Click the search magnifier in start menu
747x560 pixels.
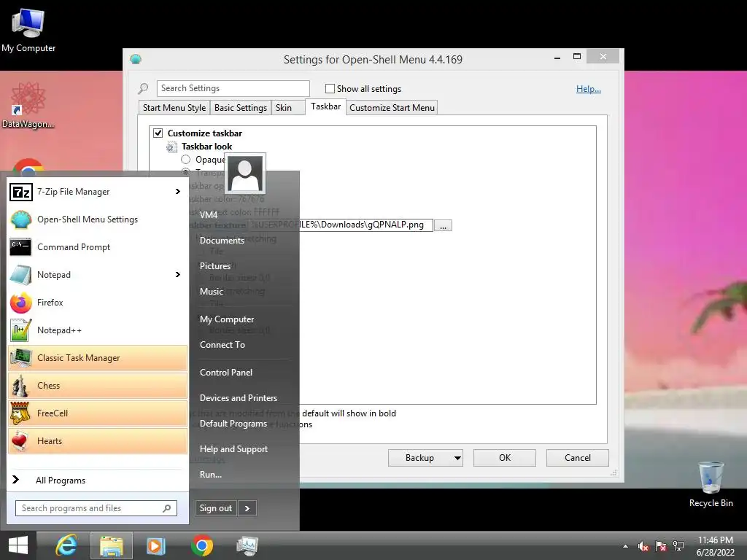pos(167,508)
